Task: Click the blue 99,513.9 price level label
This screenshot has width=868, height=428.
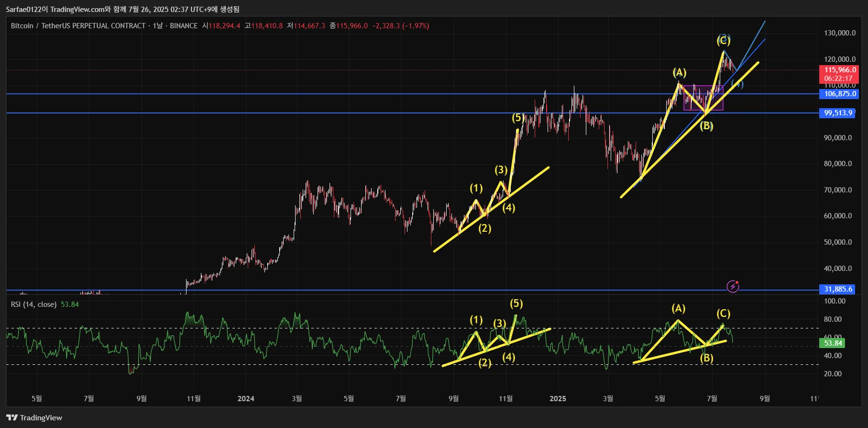Action: pos(838,113)
